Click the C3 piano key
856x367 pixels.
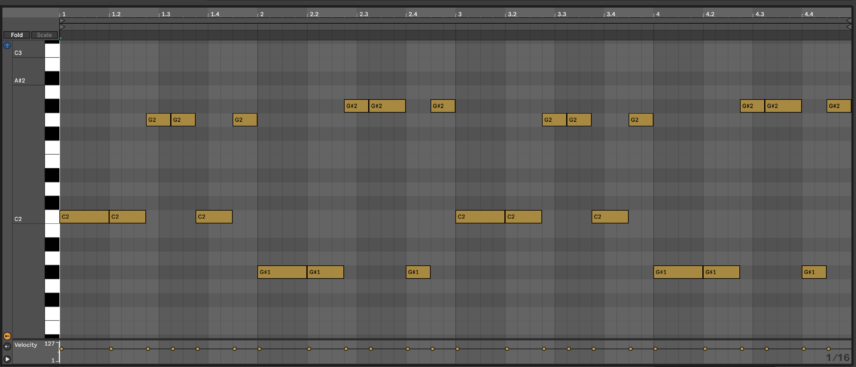[52, 51]
